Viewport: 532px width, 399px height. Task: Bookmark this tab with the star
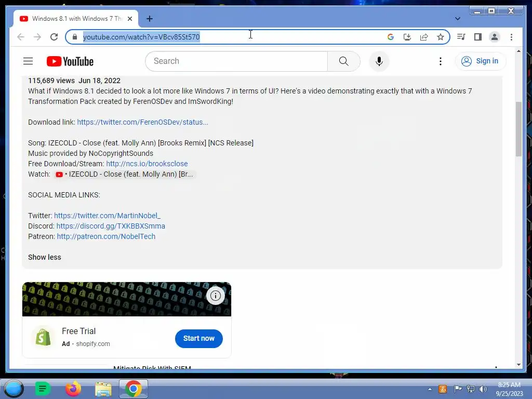point(441,37)
